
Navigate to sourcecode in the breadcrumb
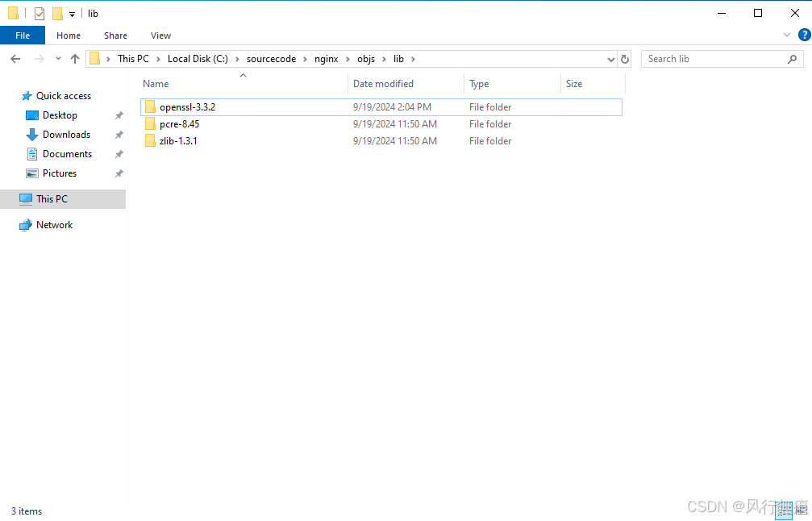[272, 59]
